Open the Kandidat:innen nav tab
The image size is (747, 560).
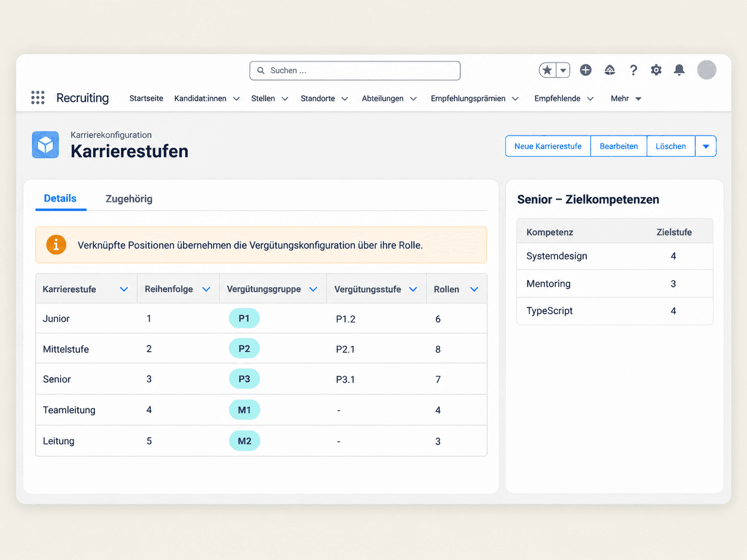tap(200, 98)
